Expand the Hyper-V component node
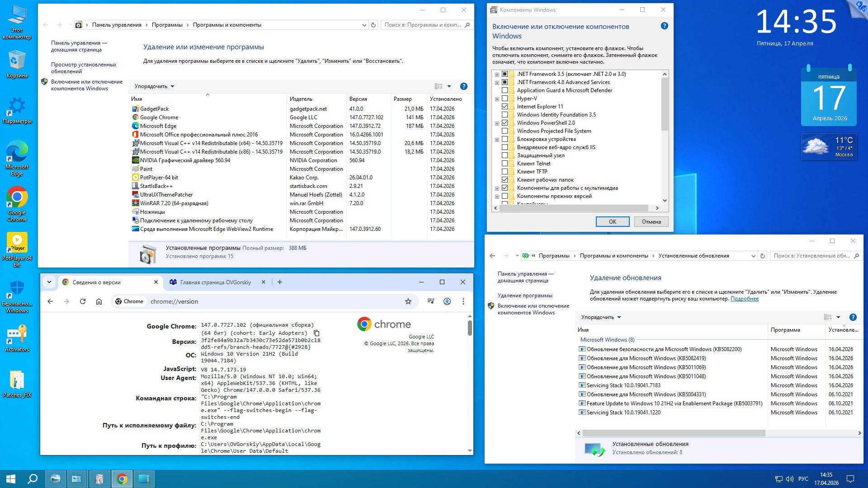 point(497,99)
